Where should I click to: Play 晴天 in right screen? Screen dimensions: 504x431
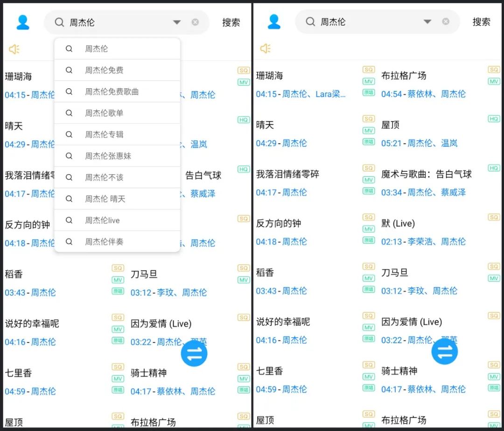(265, 125)
